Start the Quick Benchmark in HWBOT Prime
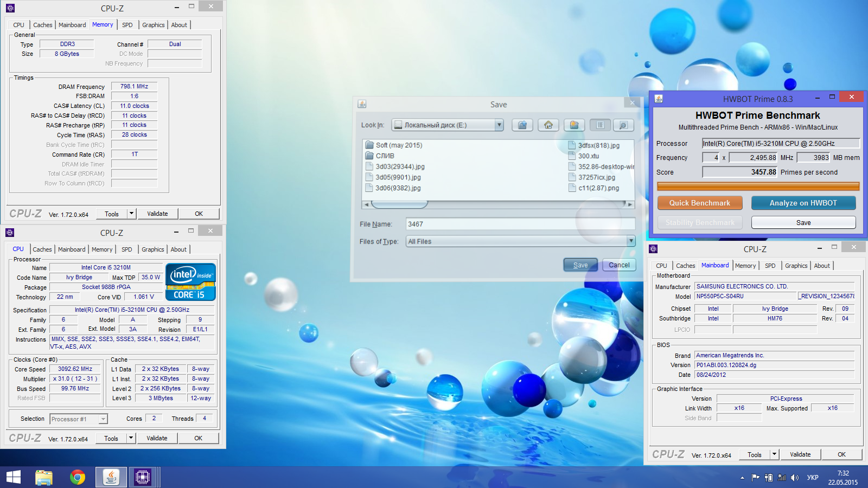868x488 pixels. pos(700,203)
